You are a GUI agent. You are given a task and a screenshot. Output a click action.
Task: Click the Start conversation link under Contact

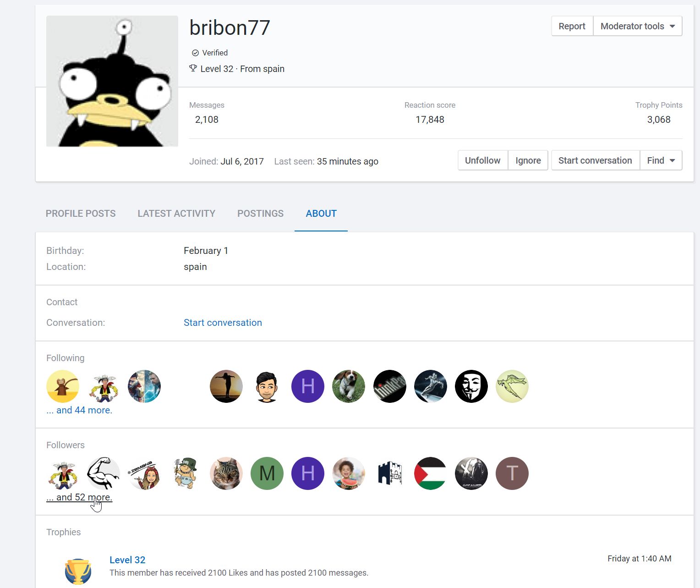coord(223,323)
